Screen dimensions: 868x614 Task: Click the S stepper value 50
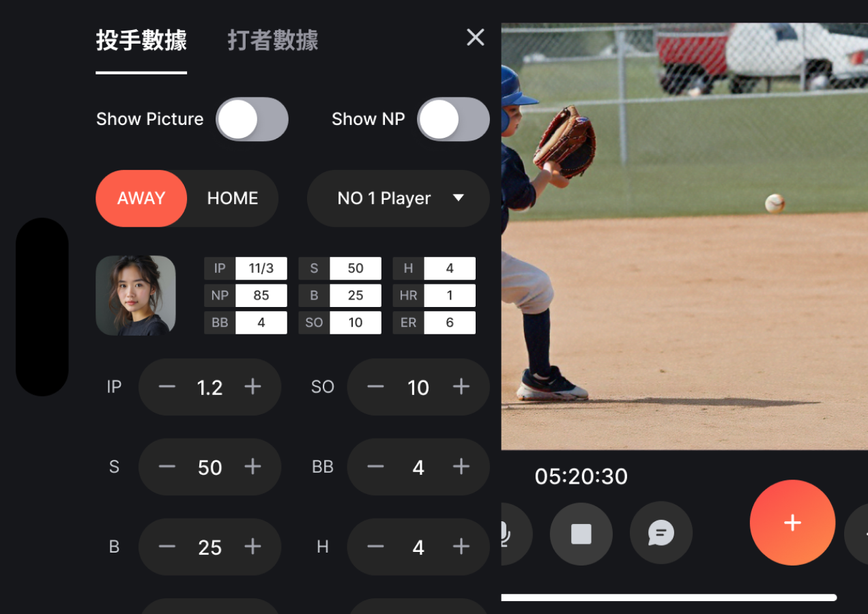point(210,467)
